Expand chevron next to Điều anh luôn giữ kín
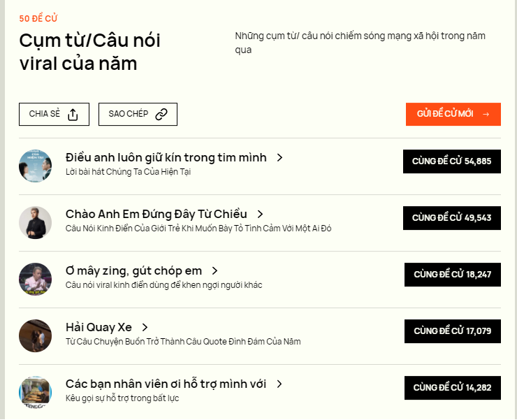Viewport: 517px width, 420px height. tap(279, 158)
